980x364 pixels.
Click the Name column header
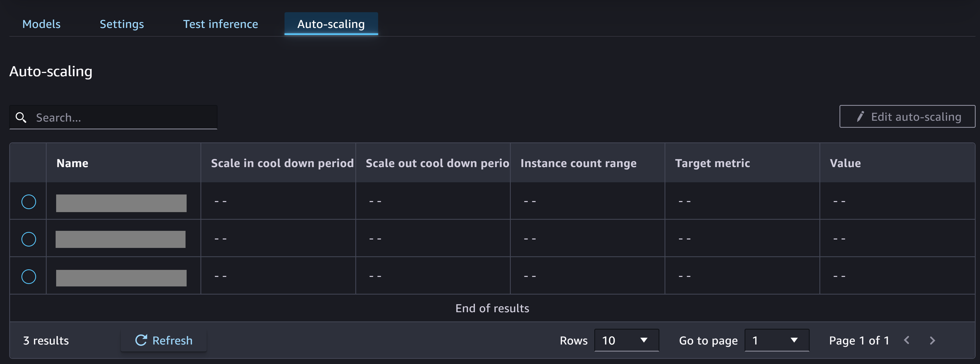click(72, 163)
